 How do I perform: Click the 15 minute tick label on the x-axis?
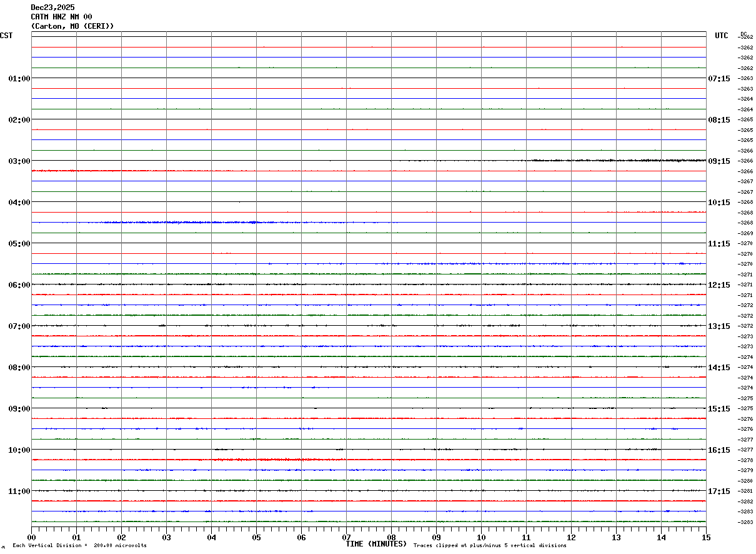(706, 537)
